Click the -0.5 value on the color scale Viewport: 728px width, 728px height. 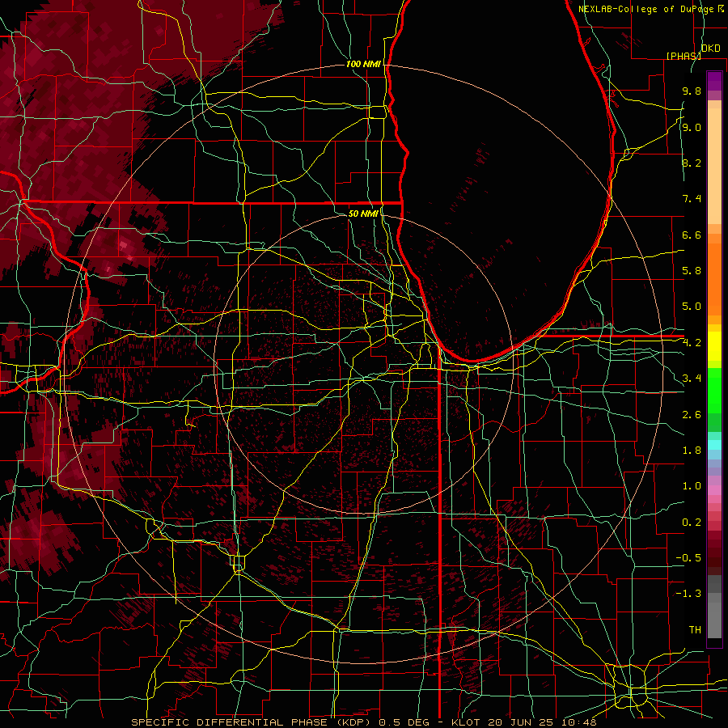[688, 558]
